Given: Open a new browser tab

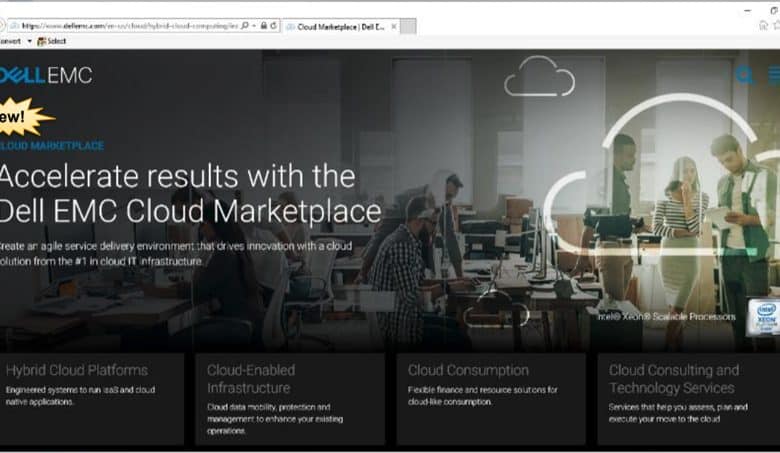Looking at the screenshot, I should [x=408, y=27].
